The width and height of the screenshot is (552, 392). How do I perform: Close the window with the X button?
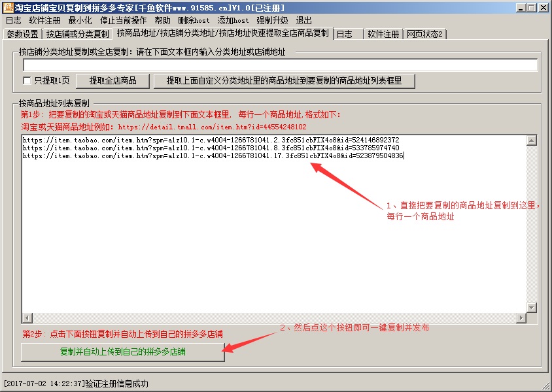coord(543,7)
